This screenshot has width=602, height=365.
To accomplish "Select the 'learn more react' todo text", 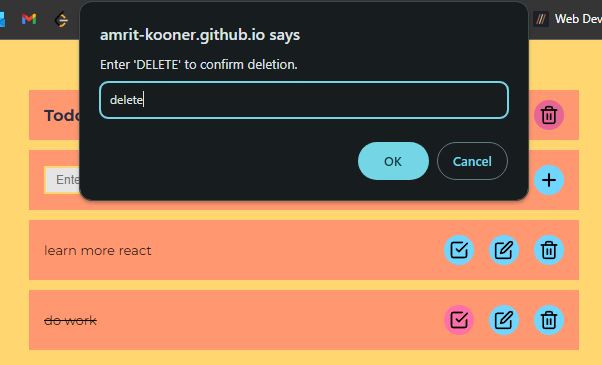I will click(x=98, y=251).
